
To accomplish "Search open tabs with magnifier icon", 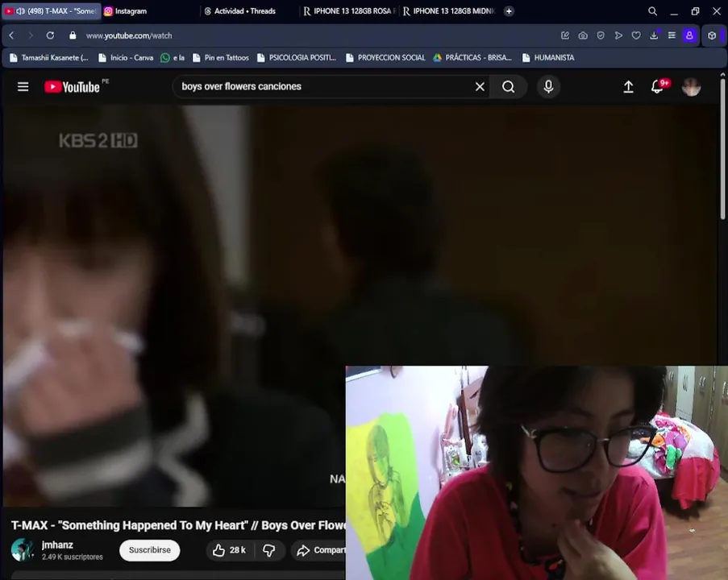I will [x=652, y=10].
